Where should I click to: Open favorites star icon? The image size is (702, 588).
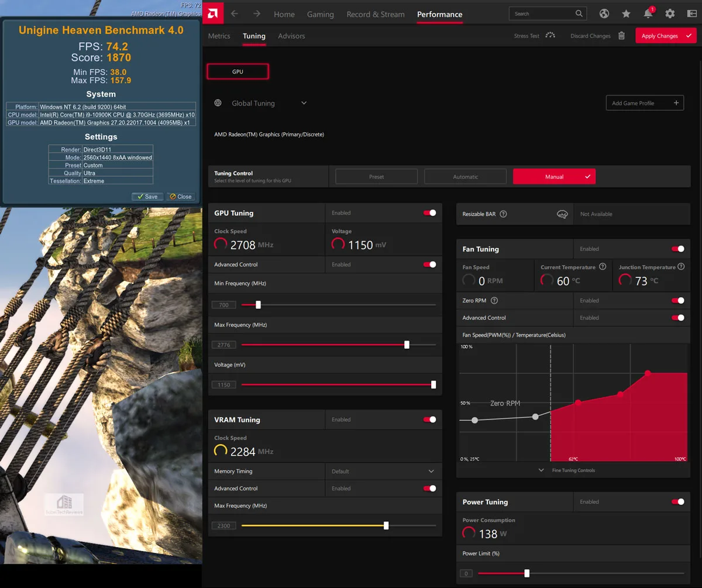click(626, 13)
